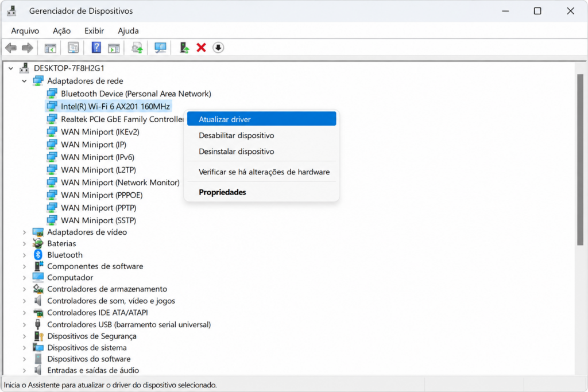Click the black down-arrow disable device icon
Screen dimensions: 588x392
tap(218, 48)
